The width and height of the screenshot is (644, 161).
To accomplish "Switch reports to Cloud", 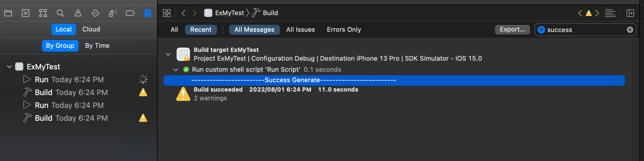I will [91, 29].
